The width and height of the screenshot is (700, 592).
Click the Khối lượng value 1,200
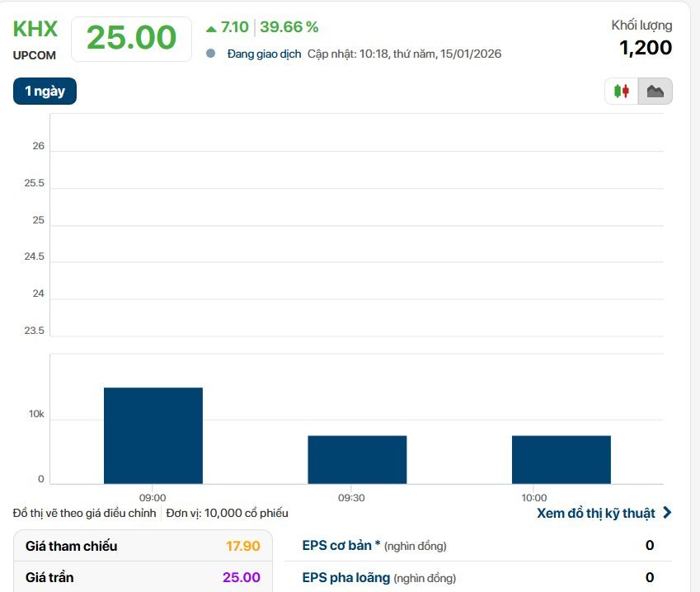click(x=646, y=48)
